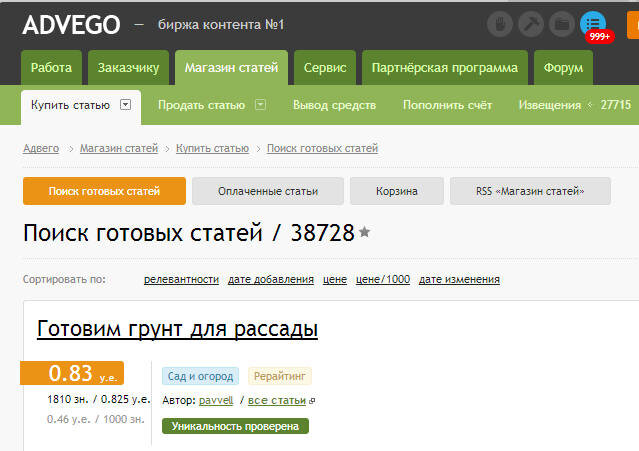Follow the 'Магазин статей' breadcrumb link
The width and height of the screenshot is (639, 451).
click(x=119, y=148)
